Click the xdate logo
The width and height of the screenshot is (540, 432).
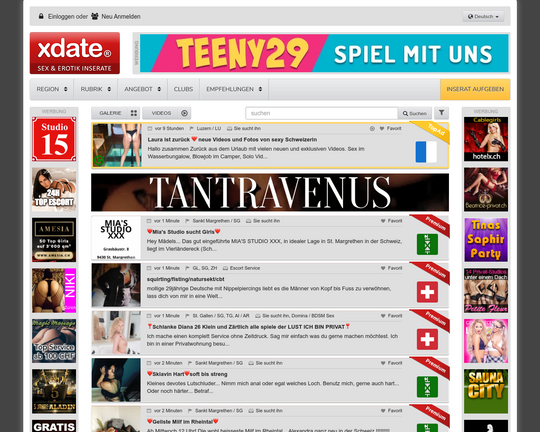[75, 53]
